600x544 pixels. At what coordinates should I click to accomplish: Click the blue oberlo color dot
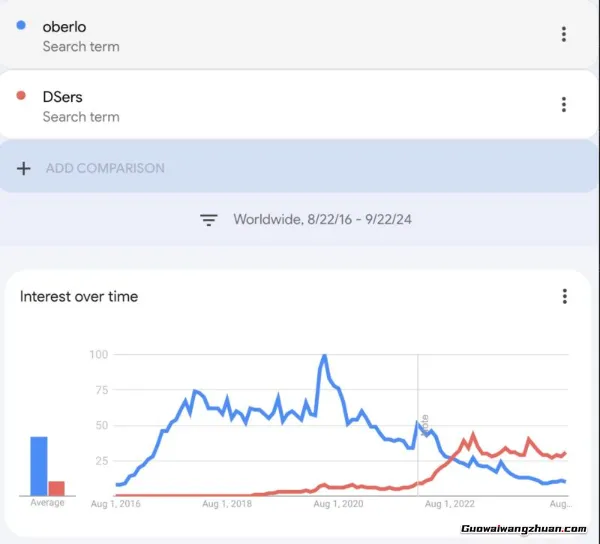(22, 26)
